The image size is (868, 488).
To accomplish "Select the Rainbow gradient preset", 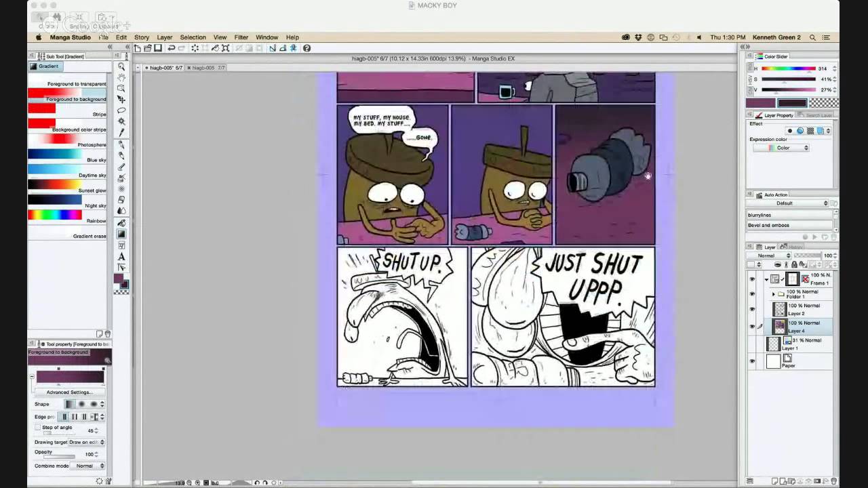I will point(67,216).
